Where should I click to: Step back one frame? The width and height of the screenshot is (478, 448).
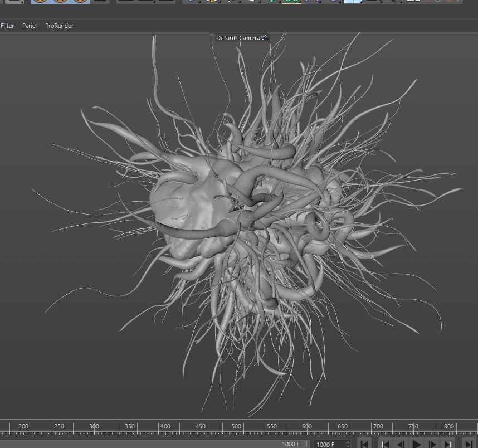(401, 444)
